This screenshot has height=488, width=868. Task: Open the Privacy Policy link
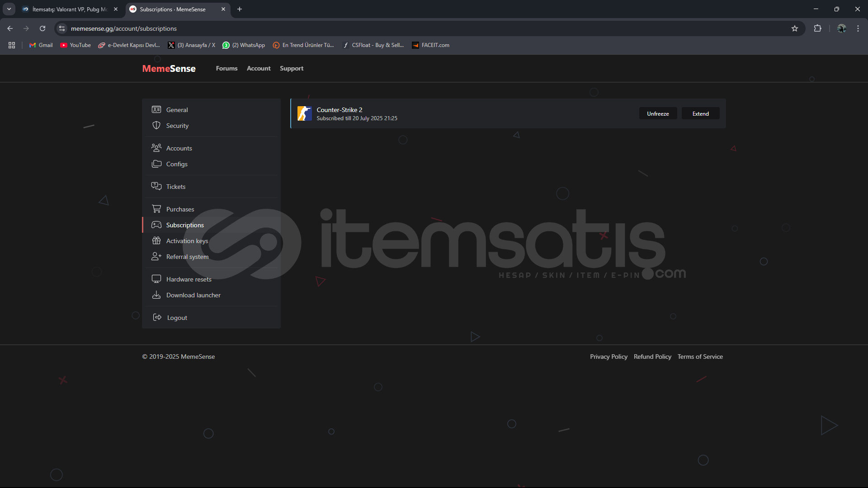(609, 357)
